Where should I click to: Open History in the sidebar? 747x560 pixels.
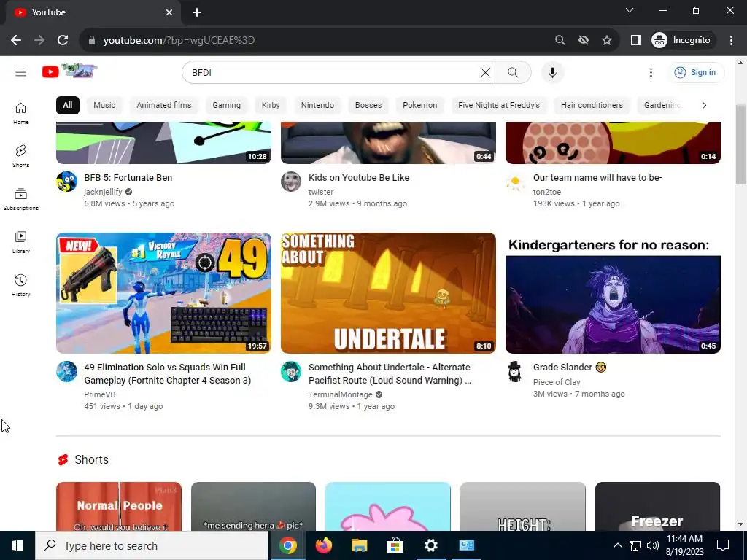coord(20,285)
